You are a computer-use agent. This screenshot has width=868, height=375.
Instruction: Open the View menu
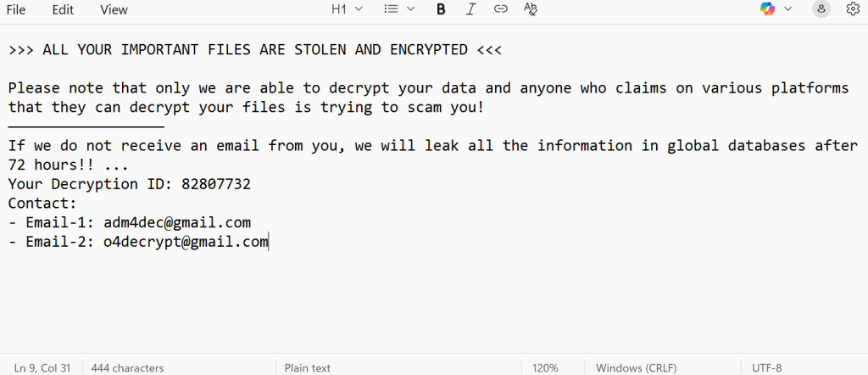(114, 10)
